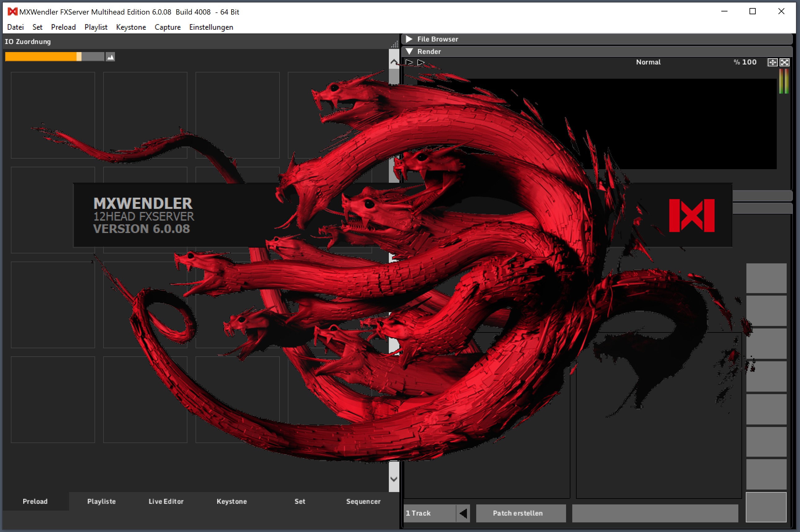The height and width of the screenshot is (532, 800).
Task: Switch to the Playliste tab
Action: pos(101,501)
